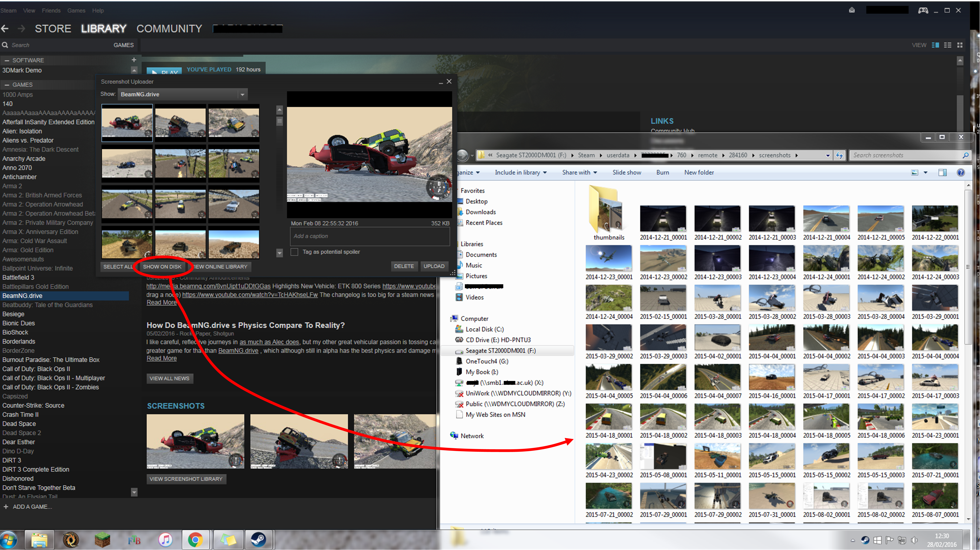Screen dimensions: 980x550
Task: Click the VIEW ALL NEWS button
Action: tap(169, 378)
